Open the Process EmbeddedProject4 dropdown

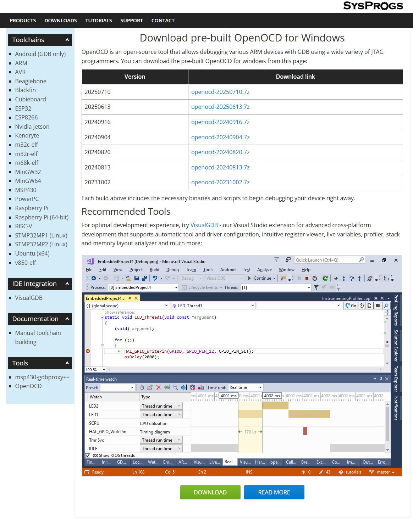(x=143, y=287)
